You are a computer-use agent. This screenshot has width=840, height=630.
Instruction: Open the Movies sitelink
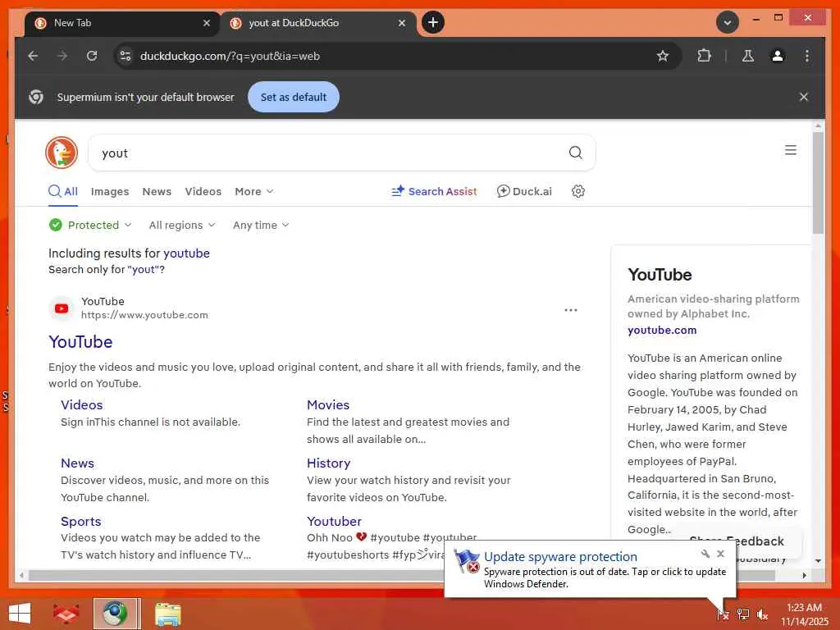[328, 404]
